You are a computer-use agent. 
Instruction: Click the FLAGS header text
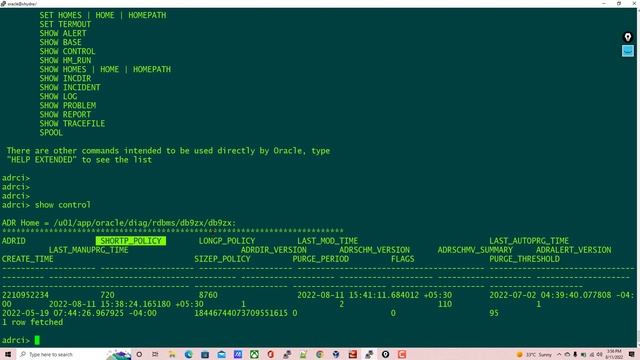[x=402, y=259]
